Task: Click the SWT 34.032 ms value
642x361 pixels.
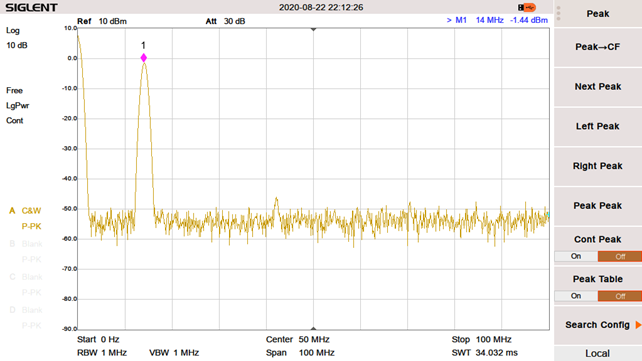Action: pyautogui.click(x=485, y=353)
